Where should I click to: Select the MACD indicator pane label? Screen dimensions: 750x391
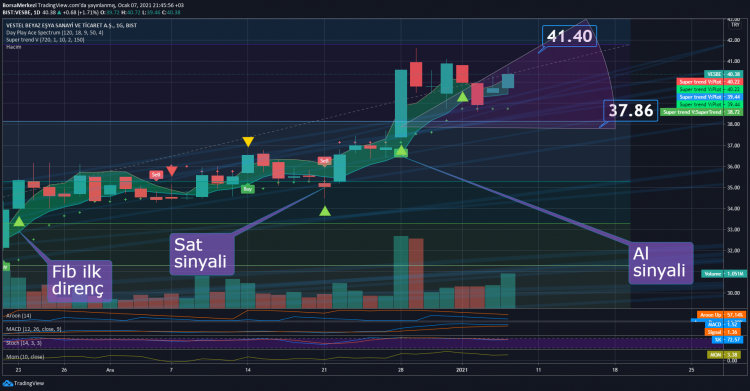[33, 329]
